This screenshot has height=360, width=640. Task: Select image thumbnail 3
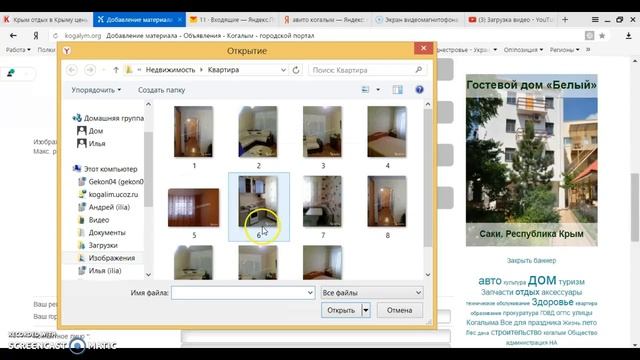coord(322,131)
